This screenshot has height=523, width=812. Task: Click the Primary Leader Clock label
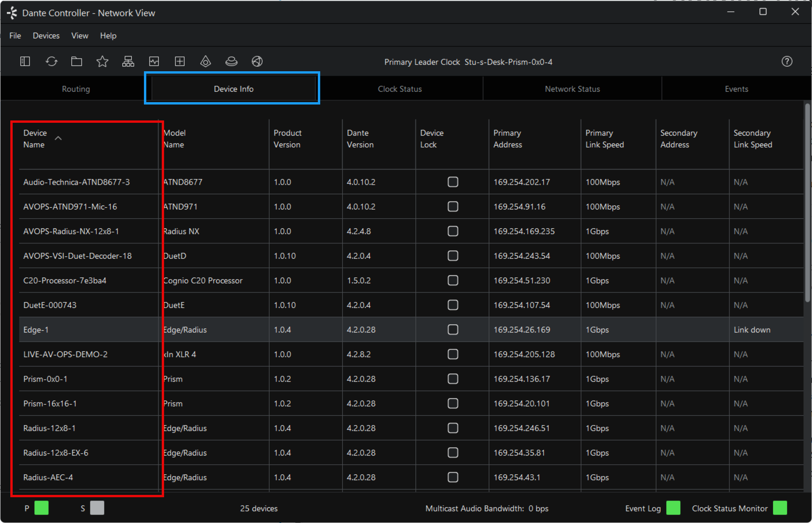(x=422, y=62)
